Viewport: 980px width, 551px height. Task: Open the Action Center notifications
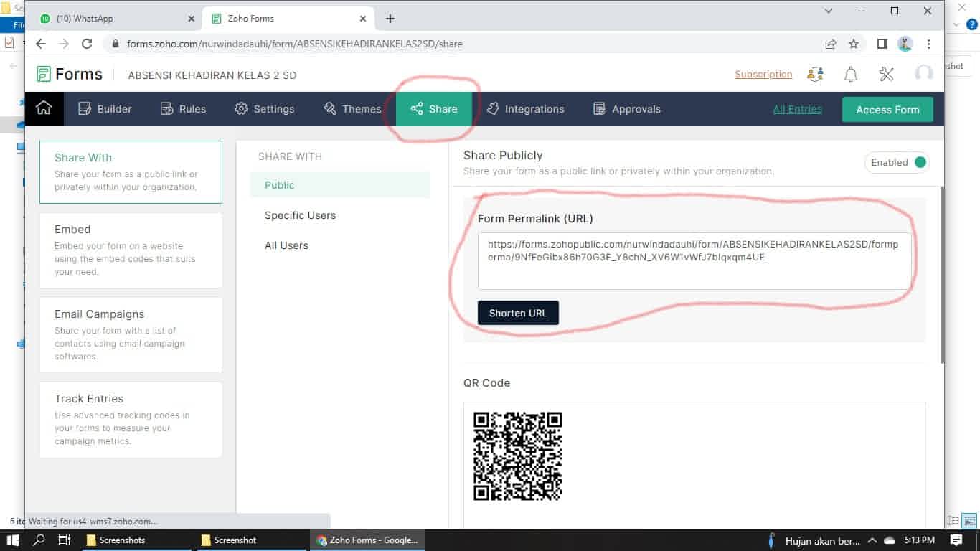(956, 540)
